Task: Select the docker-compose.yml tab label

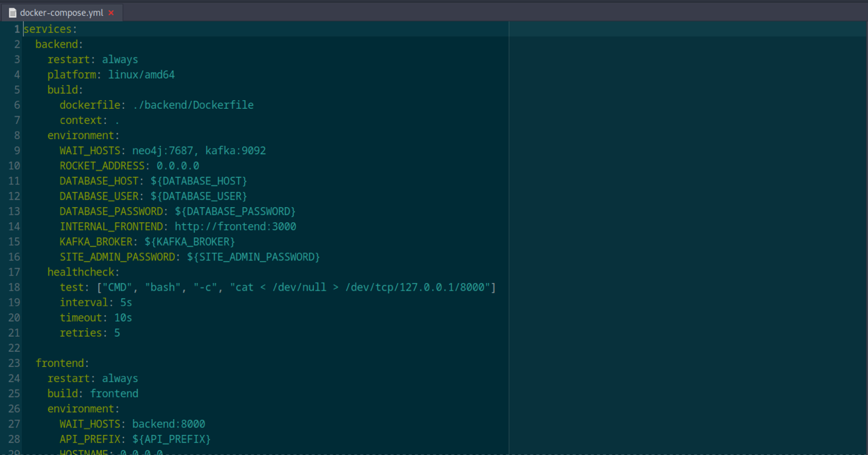Action: [61, 13]
